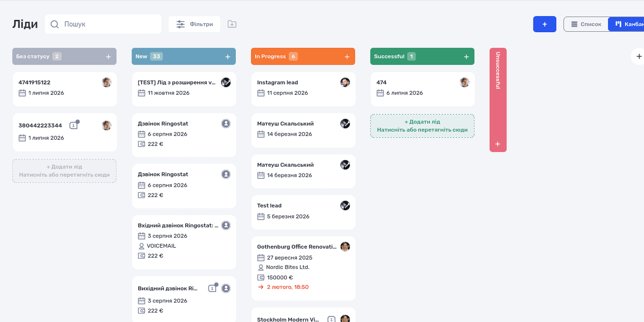This screenshot has height=322, width=644.
Task: Focus the Пошук search field
Action: (103, 24)
